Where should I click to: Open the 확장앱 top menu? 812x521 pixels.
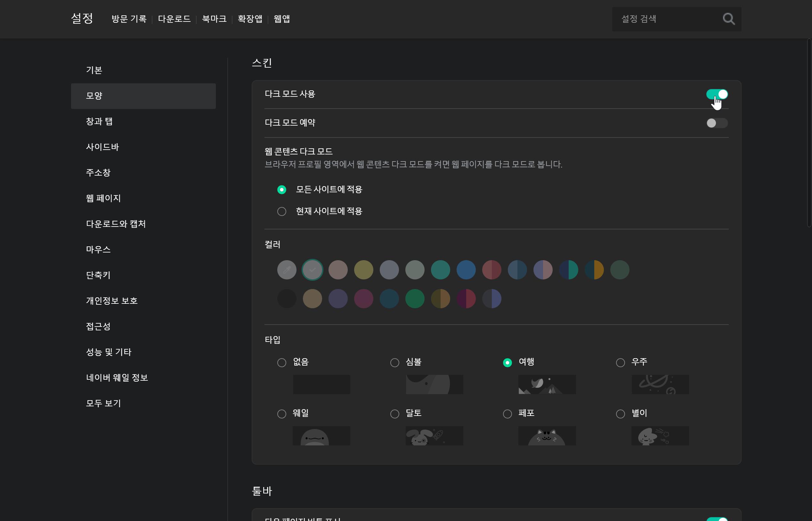click(250, 19)
